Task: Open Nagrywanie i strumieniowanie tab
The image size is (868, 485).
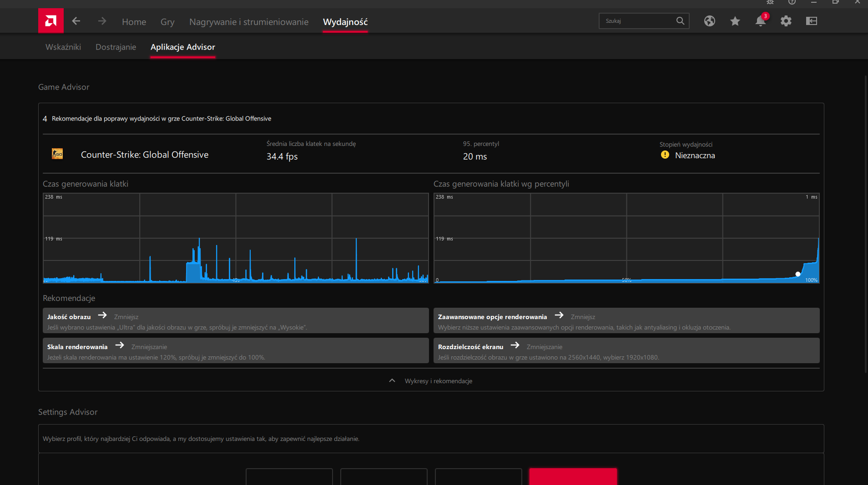Action: pos(249,22)
